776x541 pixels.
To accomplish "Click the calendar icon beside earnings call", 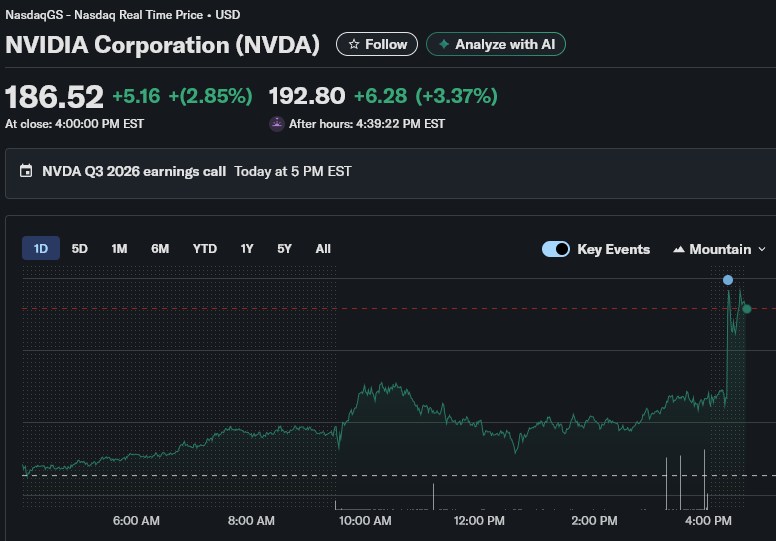I will [26, 171].
